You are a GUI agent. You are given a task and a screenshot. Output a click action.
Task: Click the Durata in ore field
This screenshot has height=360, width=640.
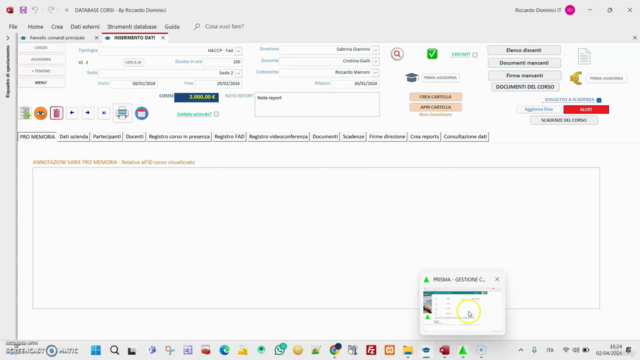coord(222,62)
